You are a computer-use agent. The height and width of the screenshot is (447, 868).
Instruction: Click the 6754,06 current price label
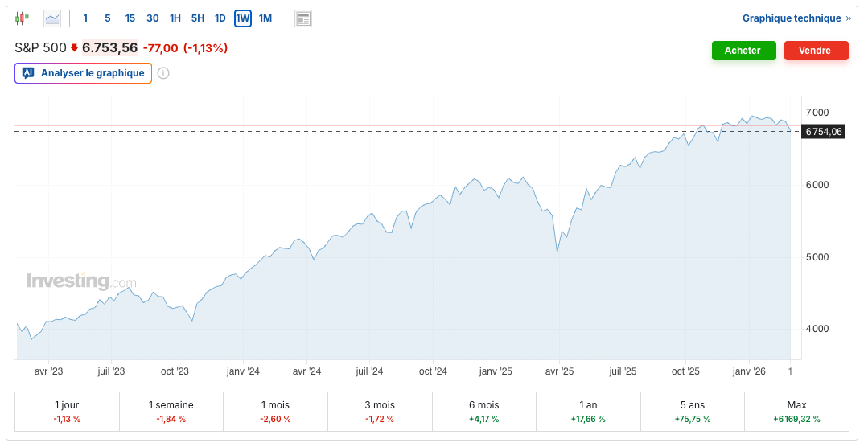pos(823,132)
